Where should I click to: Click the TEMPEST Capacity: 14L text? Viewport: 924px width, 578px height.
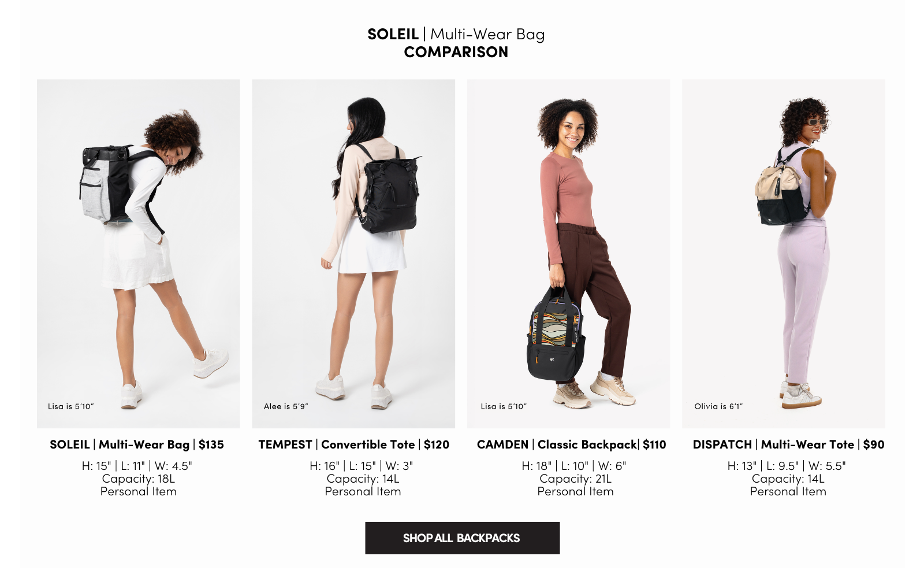point(363,479)
